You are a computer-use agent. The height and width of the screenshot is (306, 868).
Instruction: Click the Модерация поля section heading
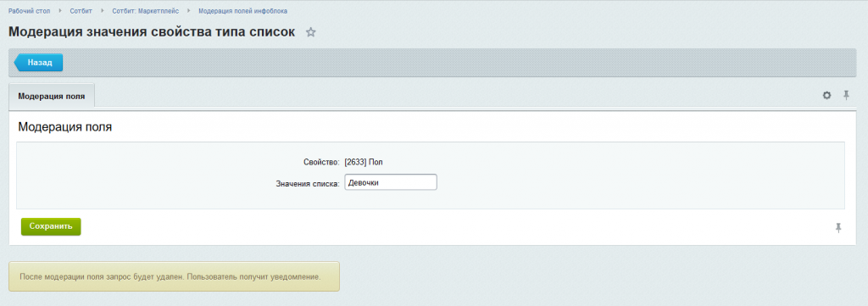[x=65, y=127]
